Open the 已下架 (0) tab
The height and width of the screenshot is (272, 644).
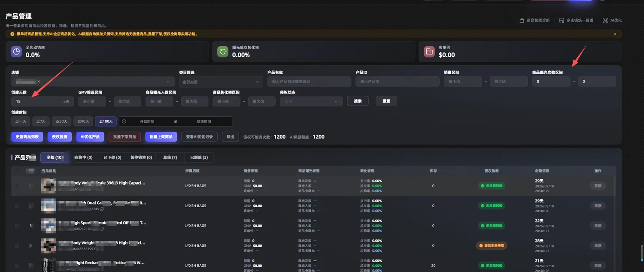[112, 157]
